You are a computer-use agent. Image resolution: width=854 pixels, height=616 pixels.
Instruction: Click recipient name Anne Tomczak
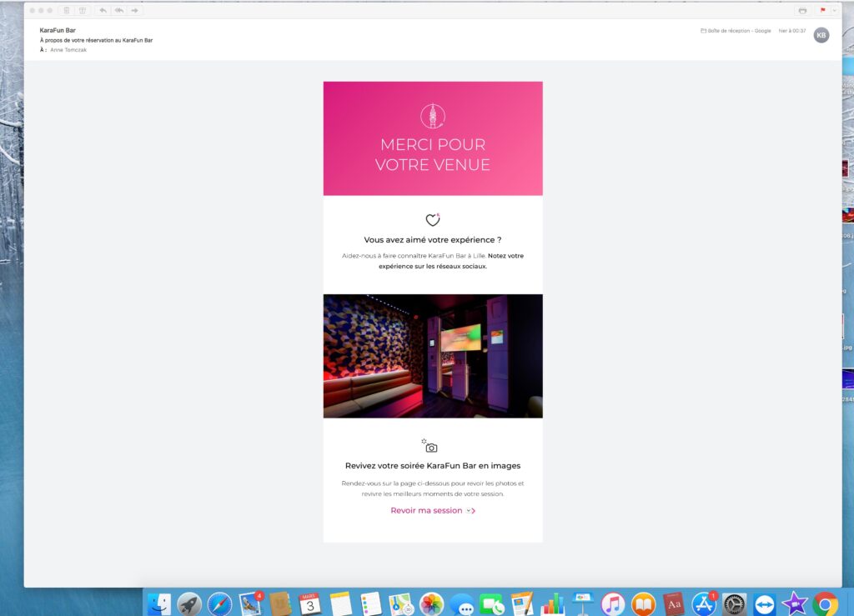68,50
